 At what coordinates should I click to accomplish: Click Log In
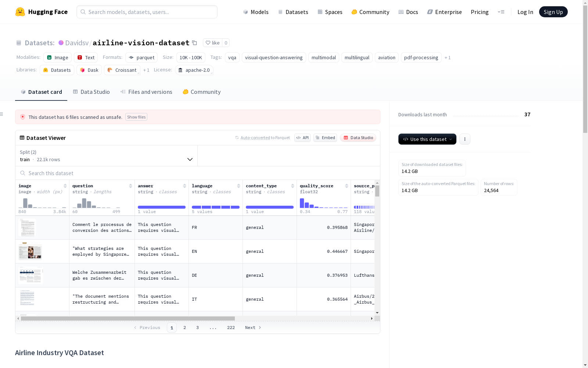coord(525,12)
